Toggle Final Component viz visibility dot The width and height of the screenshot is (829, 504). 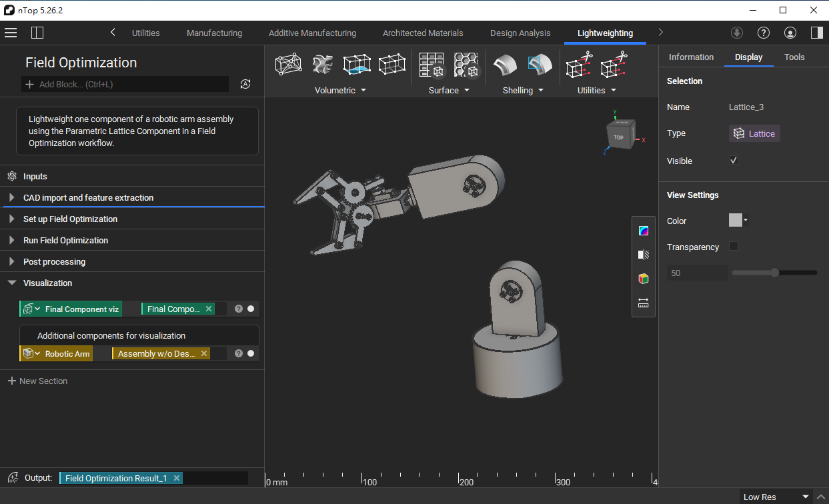click(x=251, y=309)
